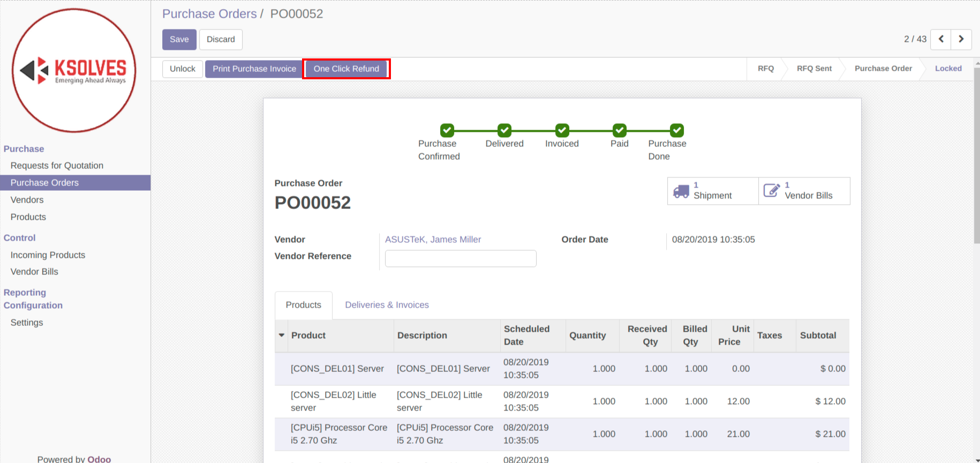Switch to Deliveries & Invoices tab
The width and height of the screenshot is (980, 463).
(x=387, y=305)
